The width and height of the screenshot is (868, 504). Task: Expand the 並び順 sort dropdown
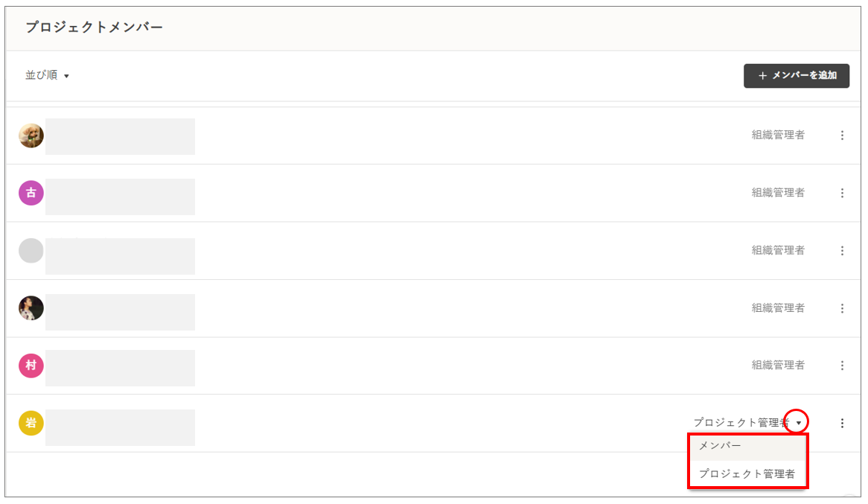(47, 75)
